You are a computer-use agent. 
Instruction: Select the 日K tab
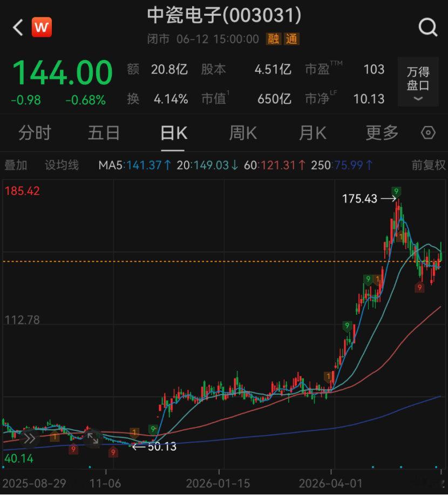(x=174, y=133)
